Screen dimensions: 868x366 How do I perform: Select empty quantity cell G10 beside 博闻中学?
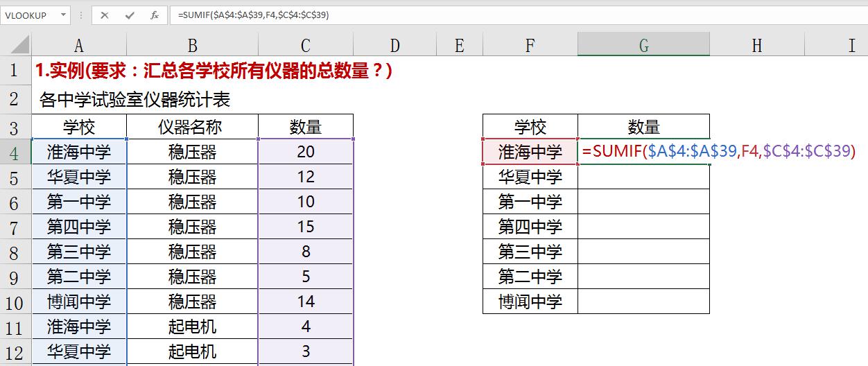tap(643, 302)
